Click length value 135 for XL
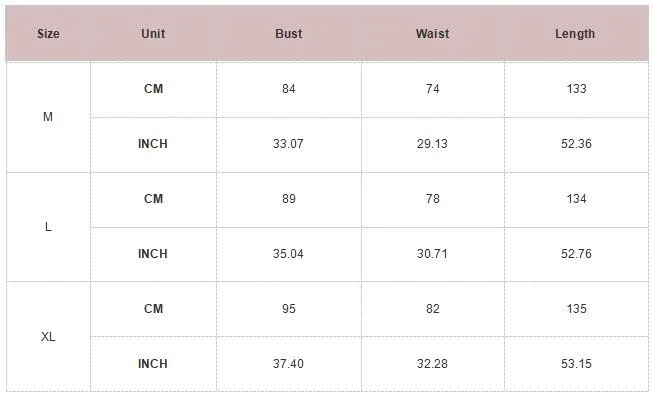This screenshot has height=398, width=655. tap(576, 309)
